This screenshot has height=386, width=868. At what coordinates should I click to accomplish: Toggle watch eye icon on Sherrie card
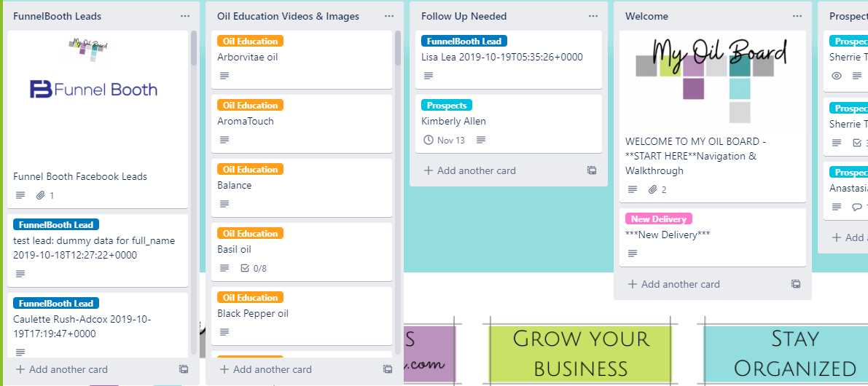837,76
